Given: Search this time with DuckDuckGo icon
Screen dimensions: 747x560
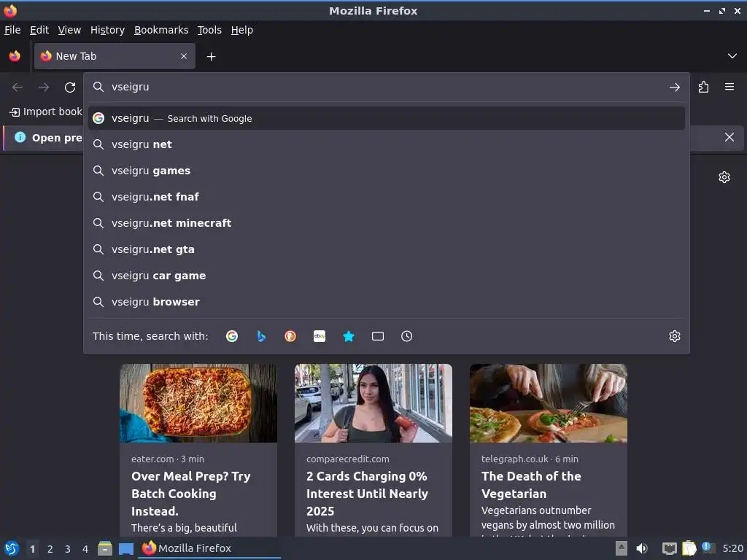Looking at the screenshot, I should tap(290, 336).
